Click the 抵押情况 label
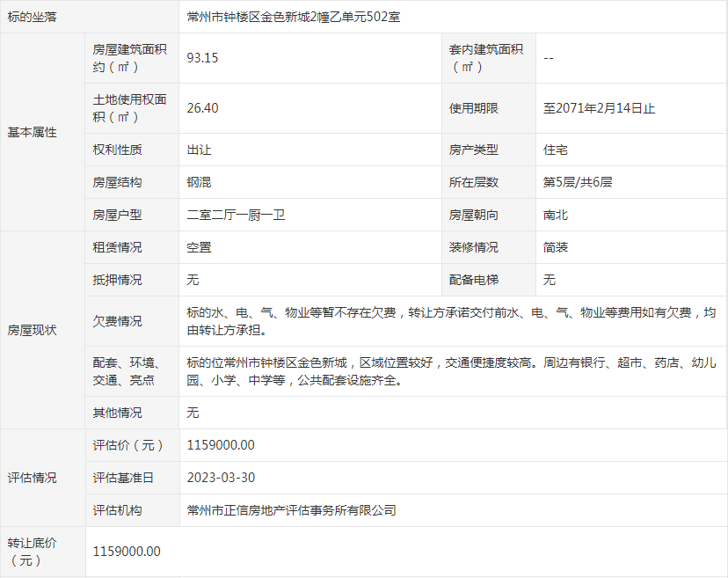The image size is (728, 578). tap(117, 280)
